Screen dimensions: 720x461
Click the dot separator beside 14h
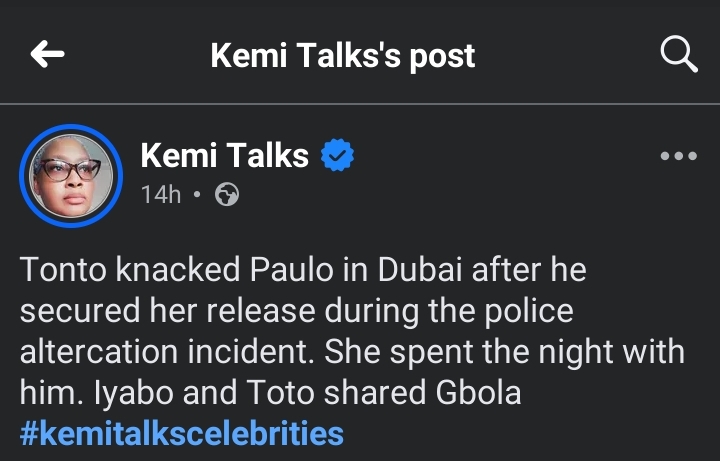point(197,195)
